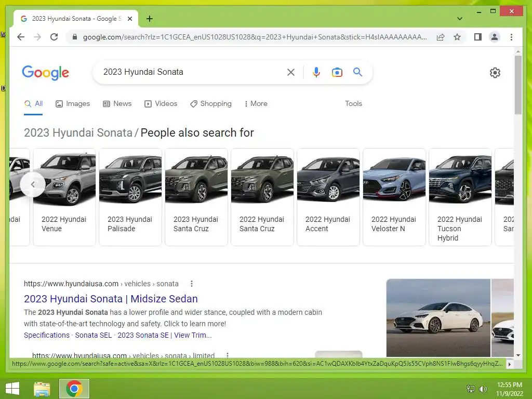The width and height of the screenshot is (532, 399).
Task: Open the volume tray icon
Action: [x=483, y=389]
